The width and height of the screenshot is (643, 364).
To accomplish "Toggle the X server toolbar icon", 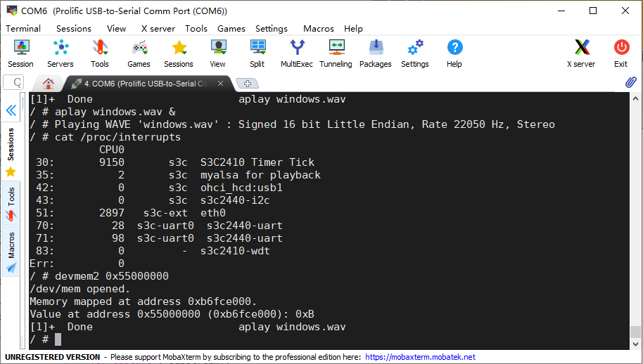I will pos(582,53).
